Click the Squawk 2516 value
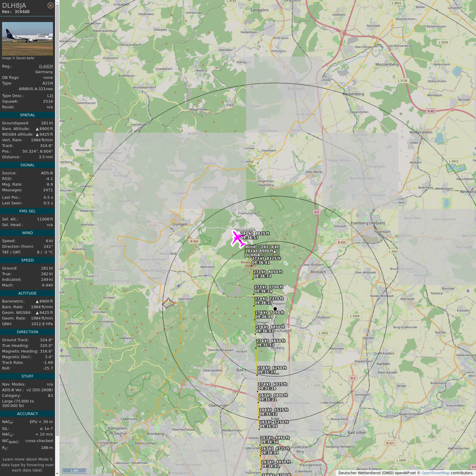This screenshot has height=476, width=476. (x=48, y=101)
